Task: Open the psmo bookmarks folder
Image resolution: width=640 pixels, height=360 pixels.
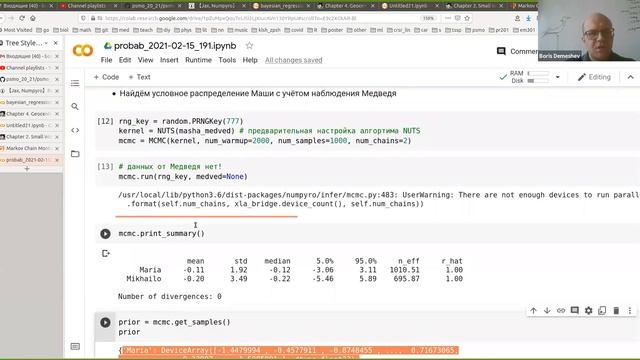Action: (476, 30)
